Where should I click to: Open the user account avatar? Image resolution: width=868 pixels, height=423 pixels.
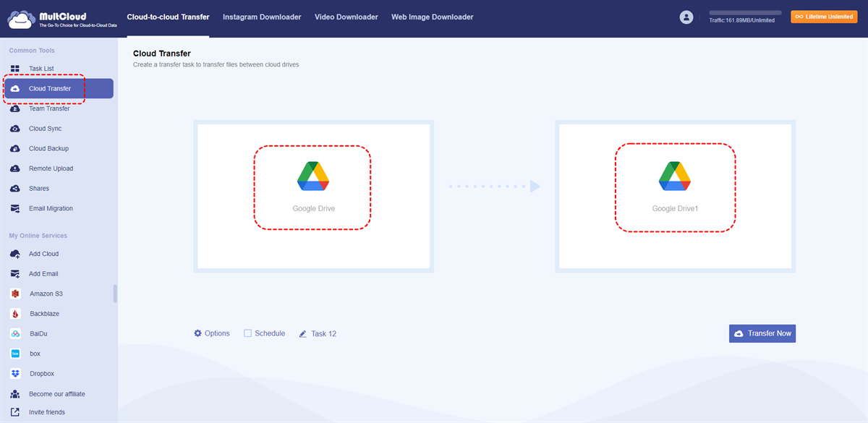pos(686,17)
